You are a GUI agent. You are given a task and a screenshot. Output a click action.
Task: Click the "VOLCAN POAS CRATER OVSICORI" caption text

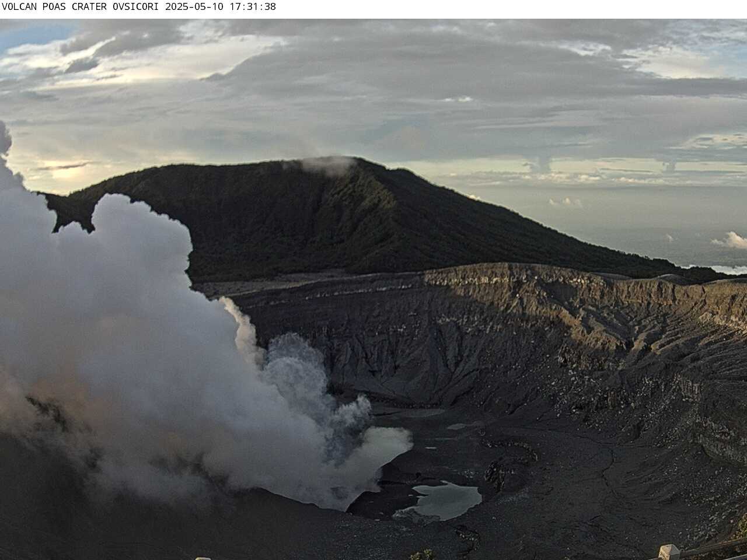[82, 7]
